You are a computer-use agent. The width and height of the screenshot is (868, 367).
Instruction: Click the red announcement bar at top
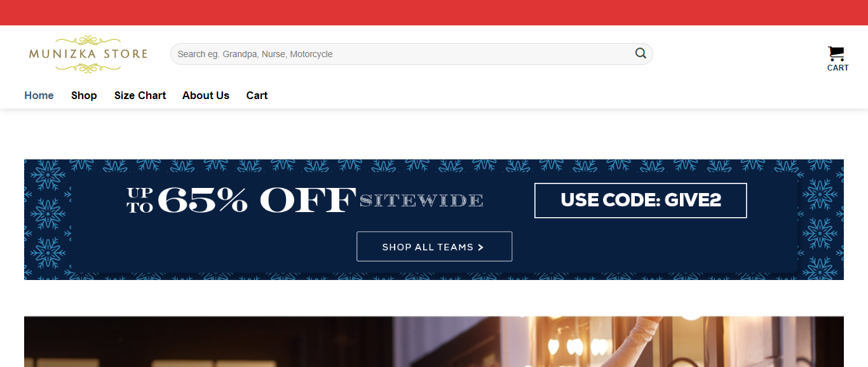click(x=434, y=13)
